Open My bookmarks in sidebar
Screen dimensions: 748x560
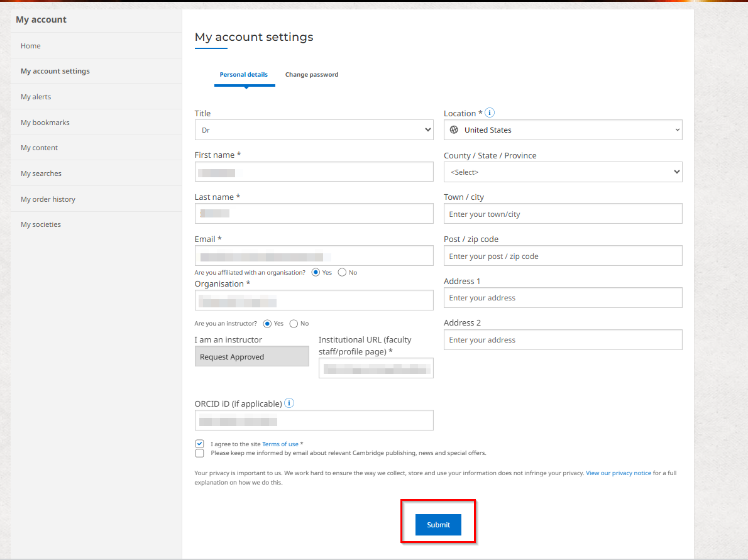pyautogui.click(x=96, y=123)
